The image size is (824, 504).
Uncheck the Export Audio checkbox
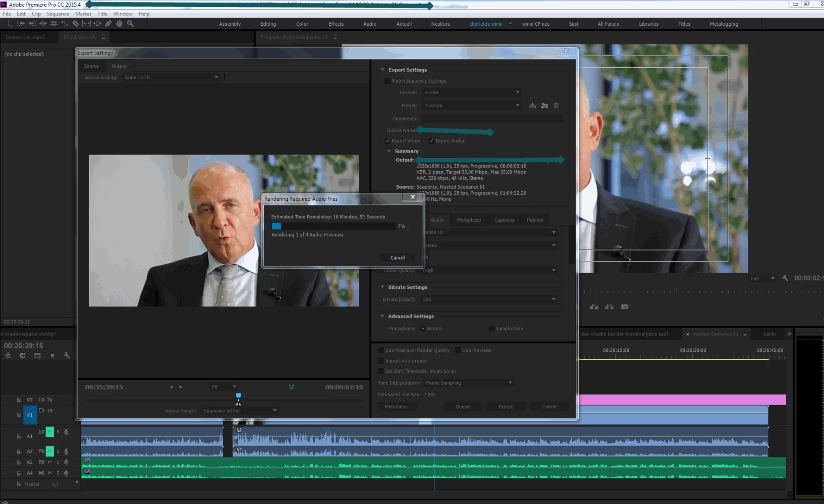pos(432,140)
